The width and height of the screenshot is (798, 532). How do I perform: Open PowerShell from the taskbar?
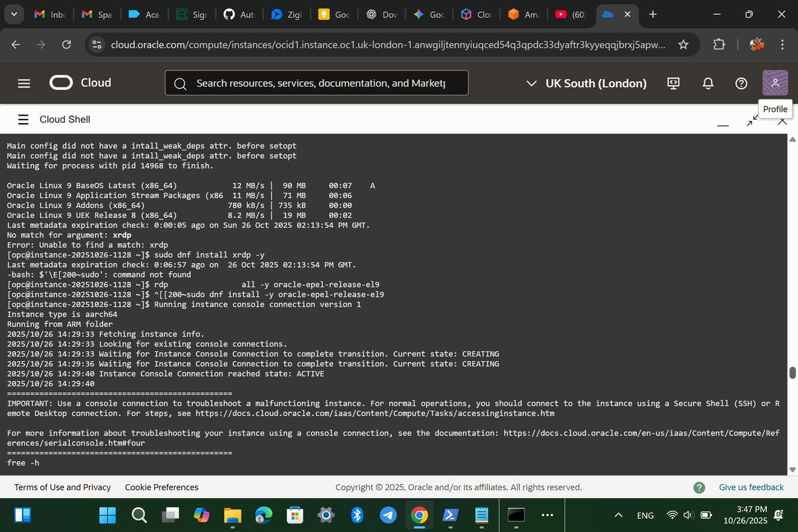click(450, 515)
